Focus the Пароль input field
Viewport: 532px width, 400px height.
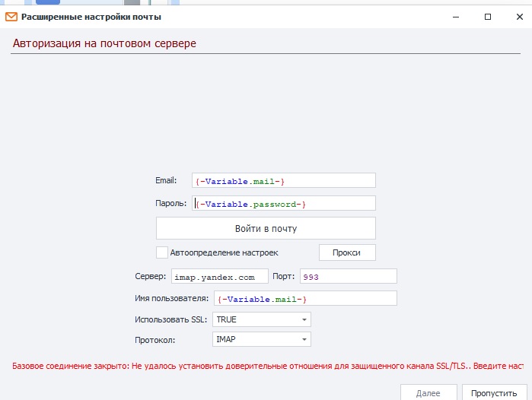[284, 203]
